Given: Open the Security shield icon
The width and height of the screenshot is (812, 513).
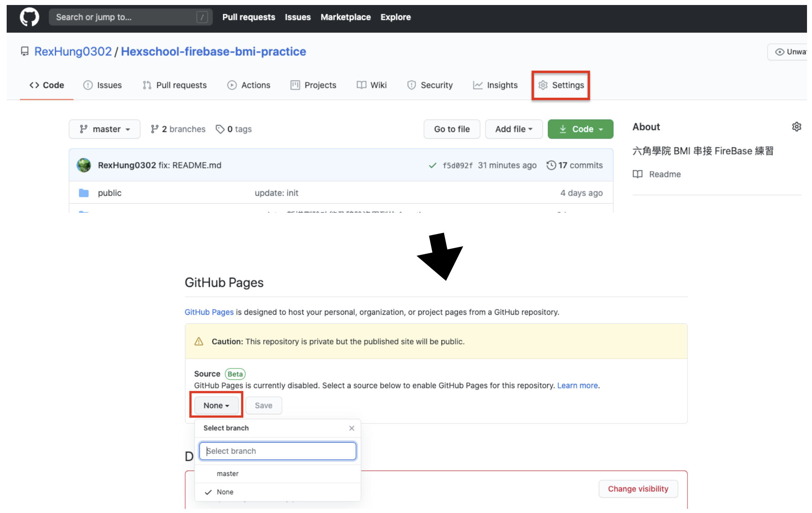Looking at the screenshot, I should pyautogui.click(x=411, y=85).
